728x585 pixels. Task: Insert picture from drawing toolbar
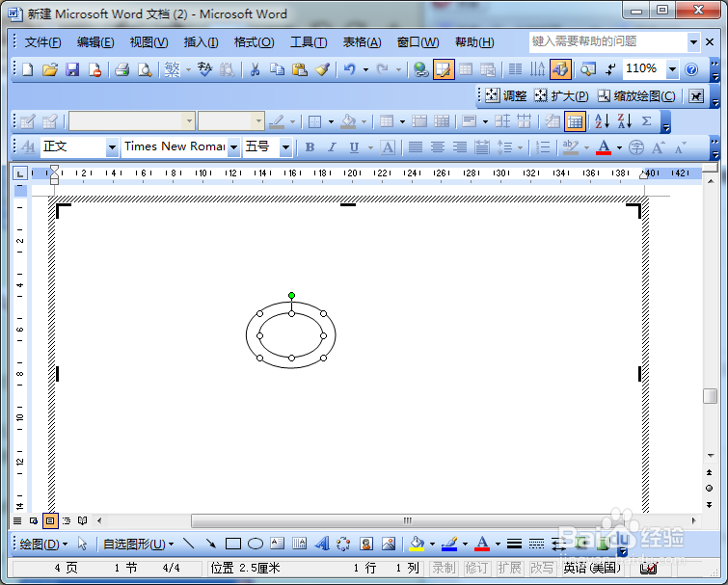(389, 544)
